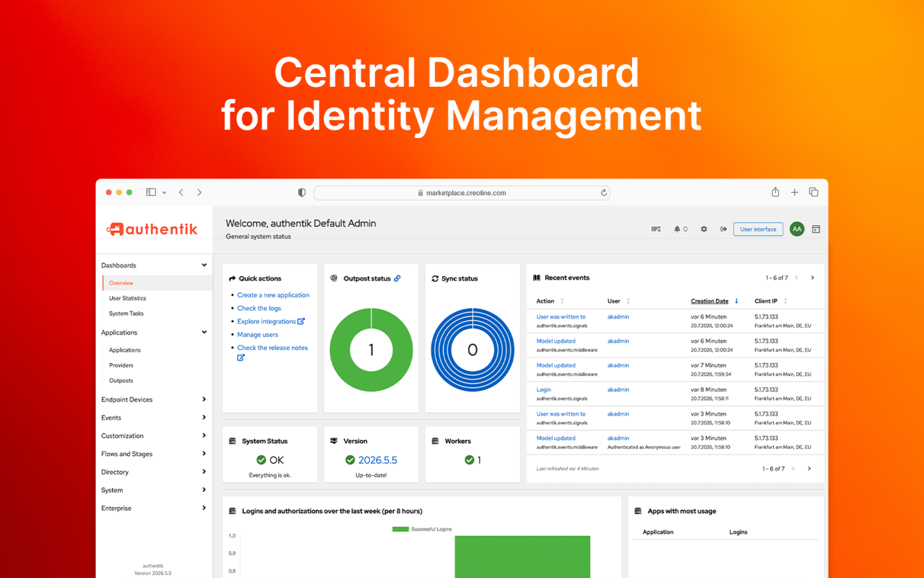Image resolution: width=924 pixels, height=578 pixels.
Task: Open a new browser tab
Action: [795, 192]
